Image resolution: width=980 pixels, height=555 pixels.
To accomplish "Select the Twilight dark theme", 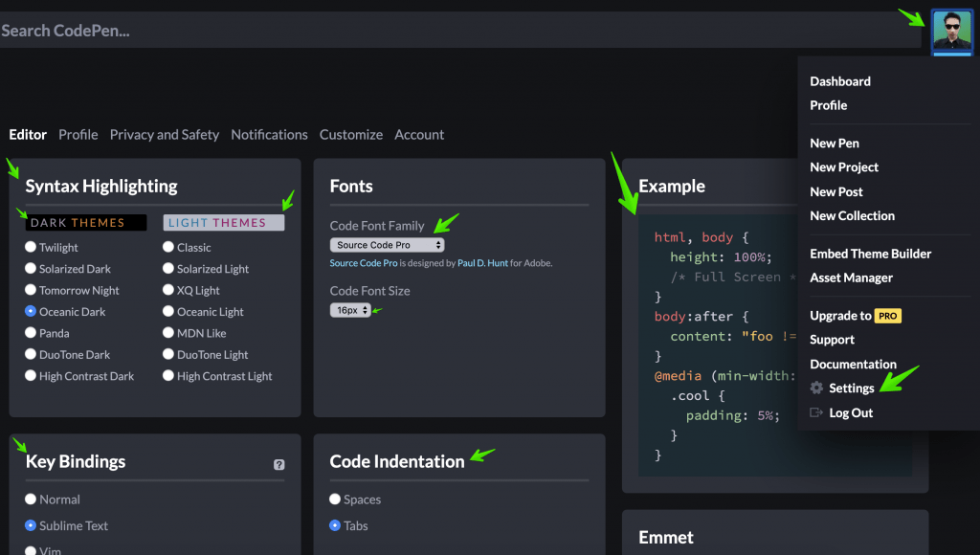I will coord(29,247).
